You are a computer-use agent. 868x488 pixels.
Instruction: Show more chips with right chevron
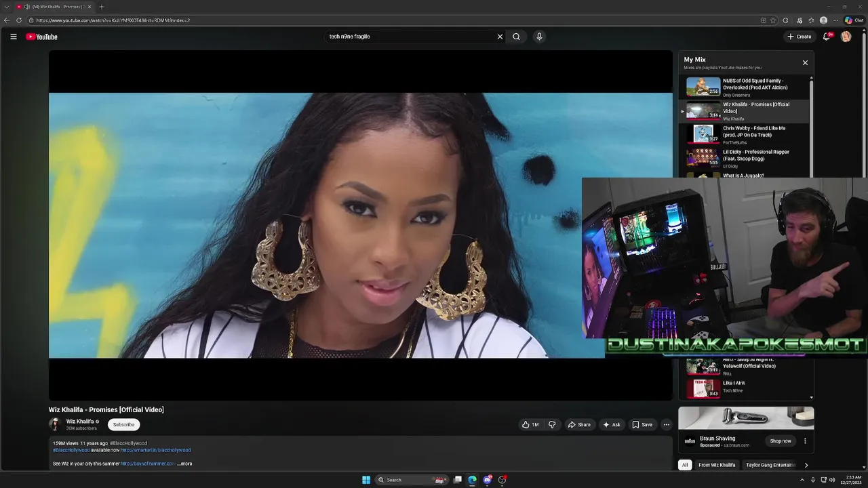coord(806,465)
